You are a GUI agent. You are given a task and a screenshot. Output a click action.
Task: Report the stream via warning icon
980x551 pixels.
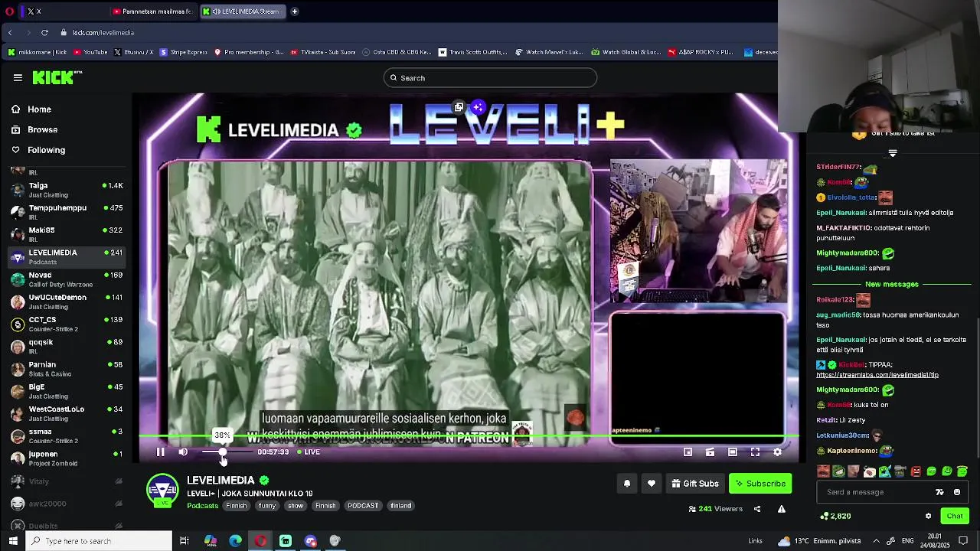pos(782,509)
